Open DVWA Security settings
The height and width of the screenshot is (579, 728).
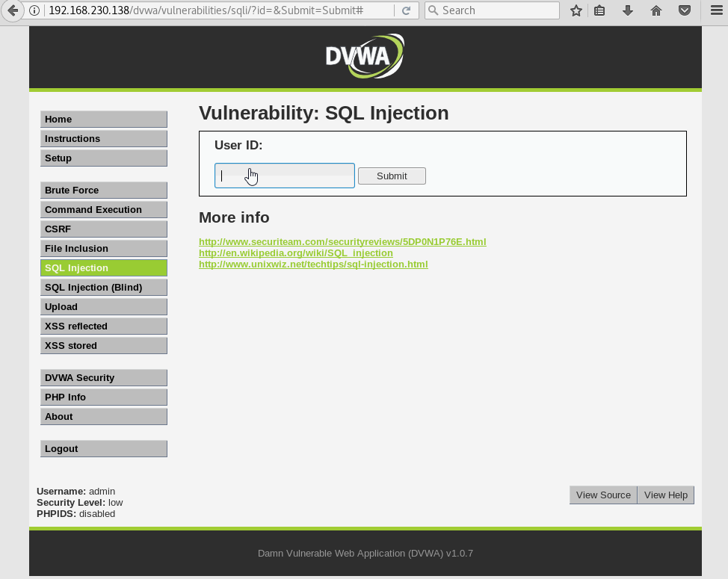[104, 378]
